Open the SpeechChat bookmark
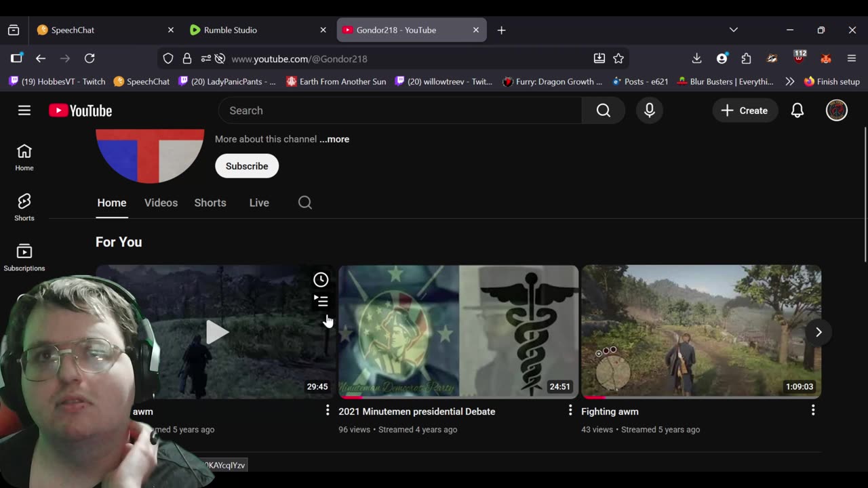868x488 pixels. click(142, 81)
